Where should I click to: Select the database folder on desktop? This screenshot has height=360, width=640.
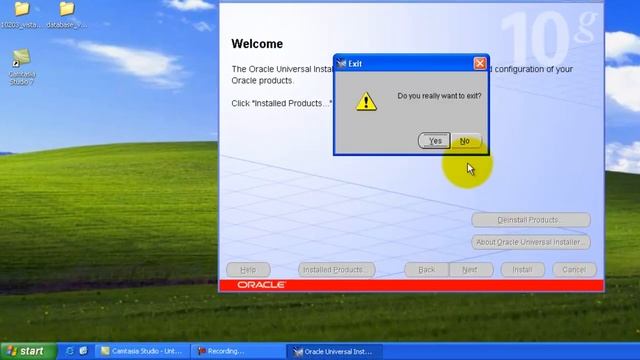pyautogui.click(x=67, y=15)
